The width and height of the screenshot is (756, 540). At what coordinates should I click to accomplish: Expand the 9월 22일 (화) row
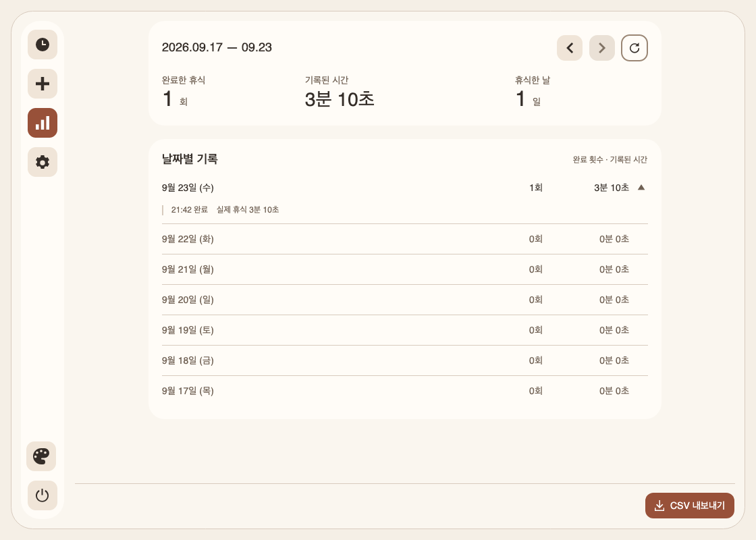pyautogui.click(x=404, y=239)
